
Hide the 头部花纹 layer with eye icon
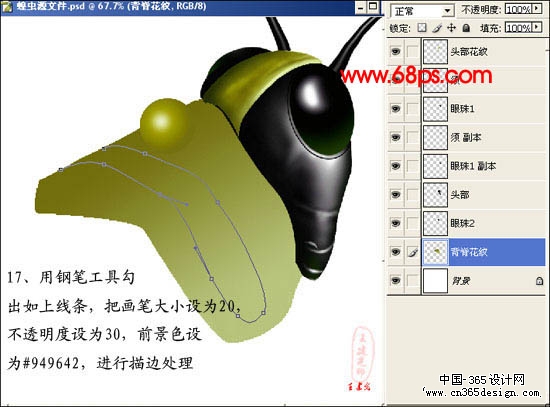[x=396, y=52]
